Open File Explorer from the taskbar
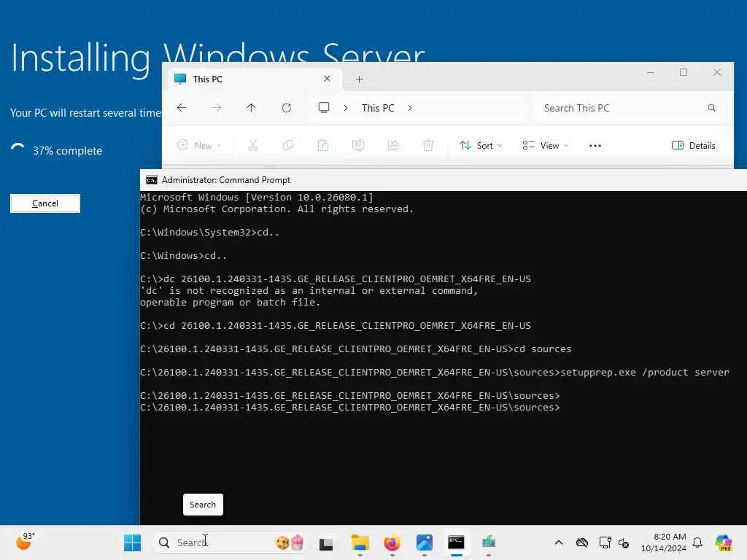 coord(360,542)
